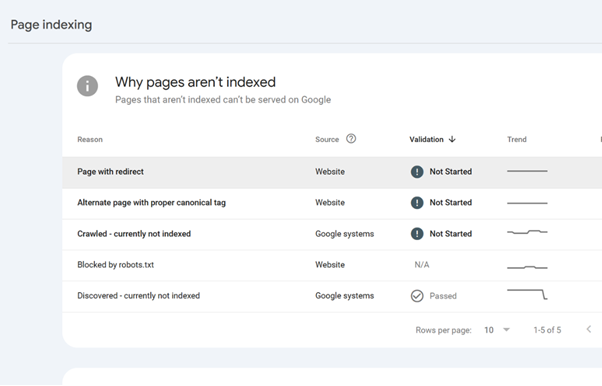Click the alert icon in Page with redirect row
Image resolution: width=602 pixels, height=386 pixels.
(x=417, y=172)
